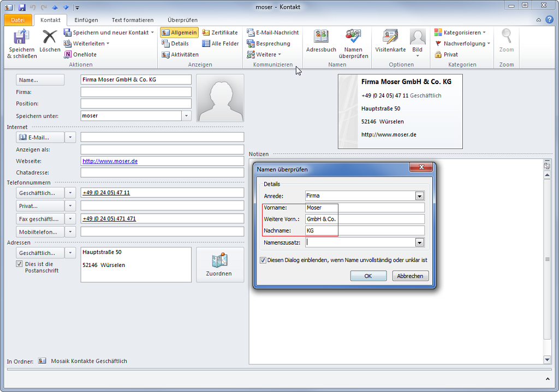Open the Privat phone type dropdown arrow
Viewport: 559px width, 392px height.
[x=70, y=206]
